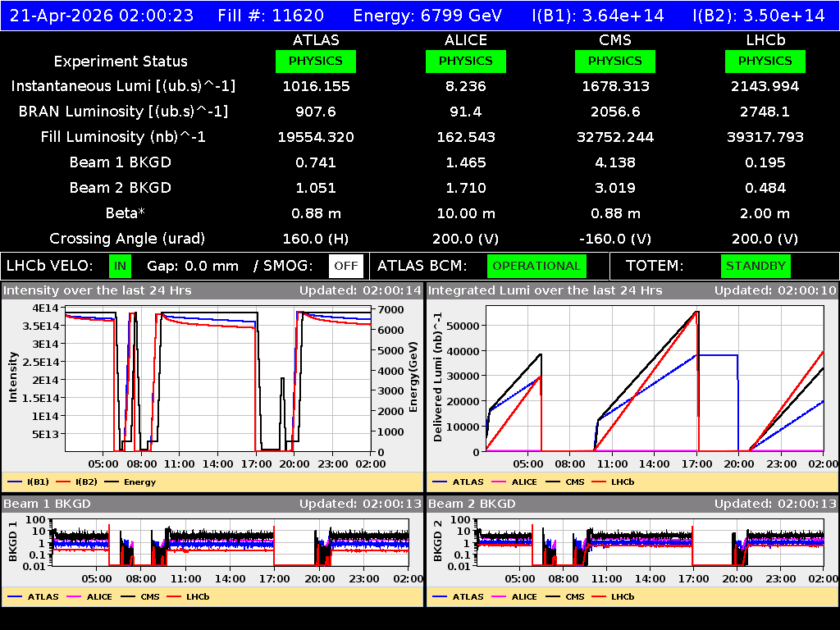Viewport: 840px width, 630px height.
Task: Click the Integrated Lumi over last 24 Hrs title
Action: [x=546, y=290]
